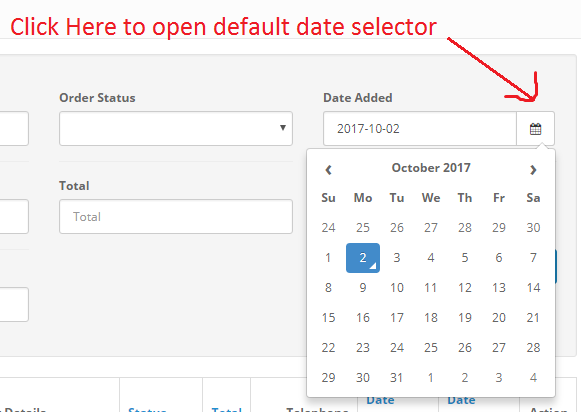581x412 pixels.
Task: Select October 13 Friday date
Action: click(x=499, y=288)
